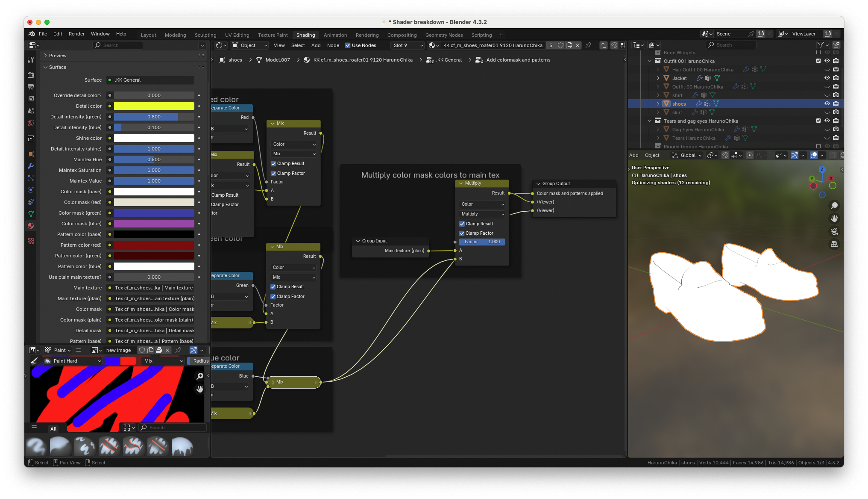Open the Render properties tab icon
This screenshot has width=868, height=499.
coord(31,75)
